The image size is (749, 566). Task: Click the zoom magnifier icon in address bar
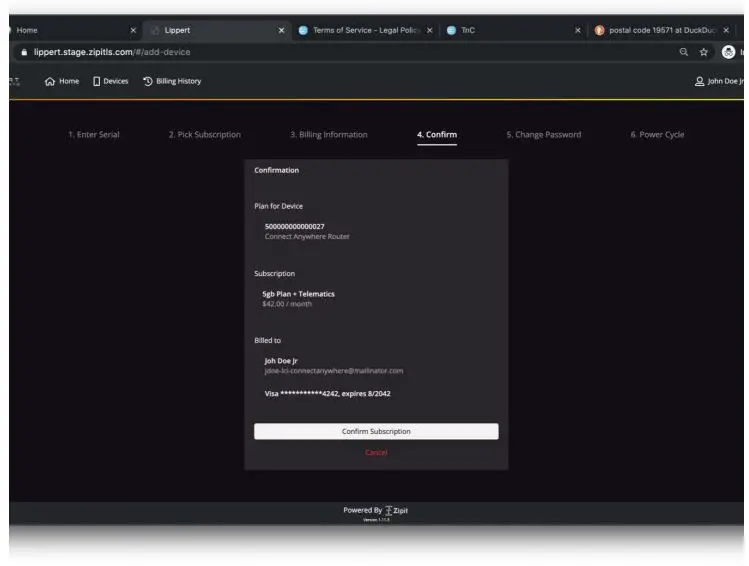[684, 52]
